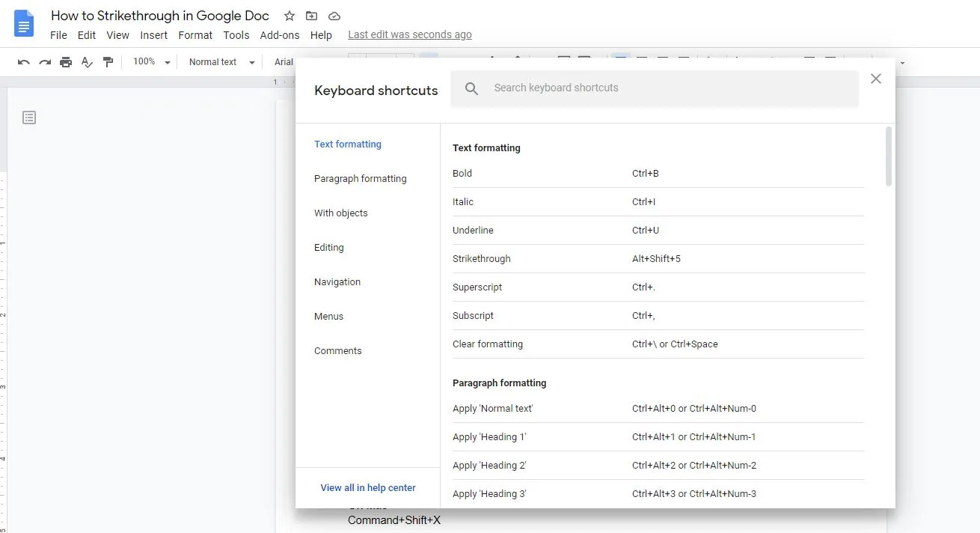Screen dimensions: 980x533
Task: Open the Insert menu
Action: 154,35
